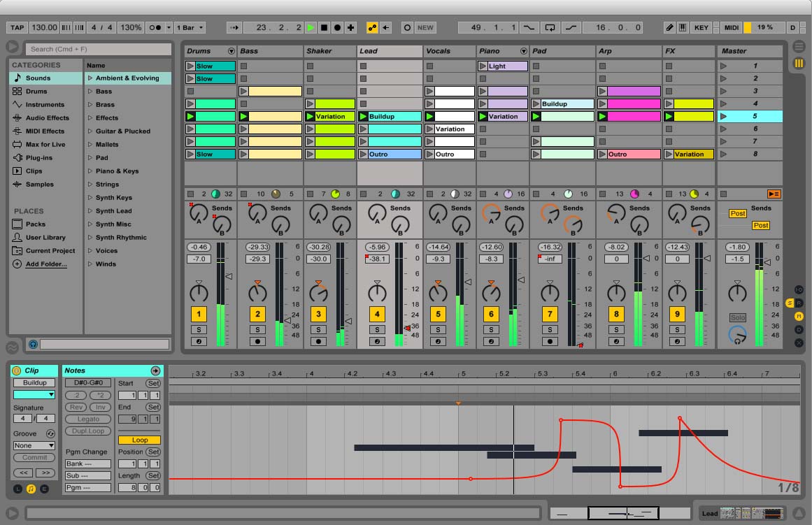Click the browser search field

[x=99, y=49]
